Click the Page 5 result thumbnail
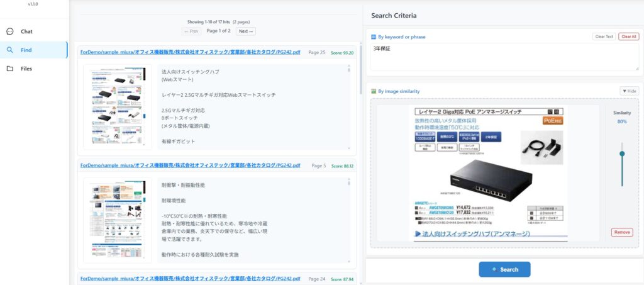Viewport: 644px width, 285px height. point(118,220)
